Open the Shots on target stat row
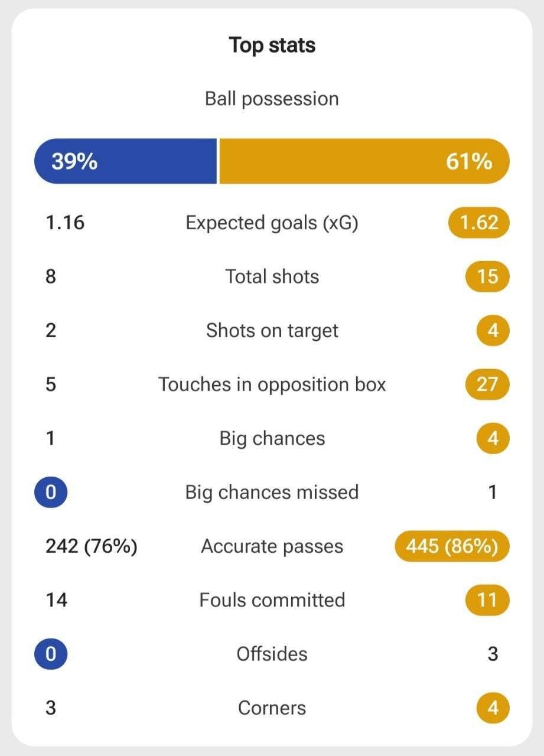544x756 pixels. click(x=272, y=330)
